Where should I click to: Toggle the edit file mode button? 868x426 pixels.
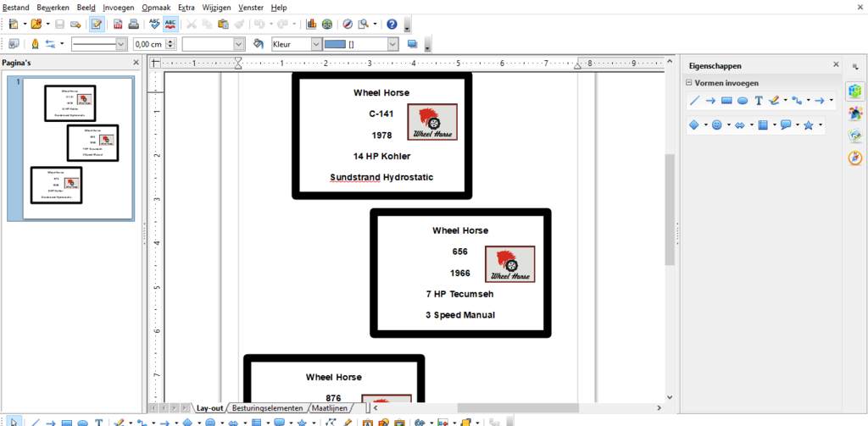coord(97,24)
